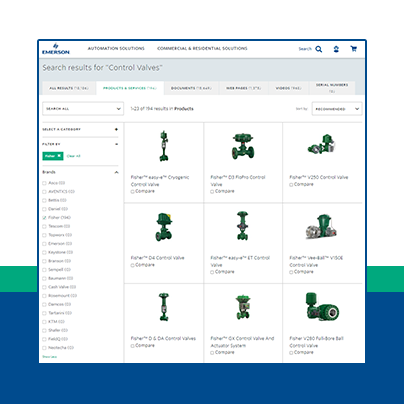The width and height of the screenshot is (404, 404).
Task: Tick Compare for Fisher D3 FloPro
Action: point(212,192)
